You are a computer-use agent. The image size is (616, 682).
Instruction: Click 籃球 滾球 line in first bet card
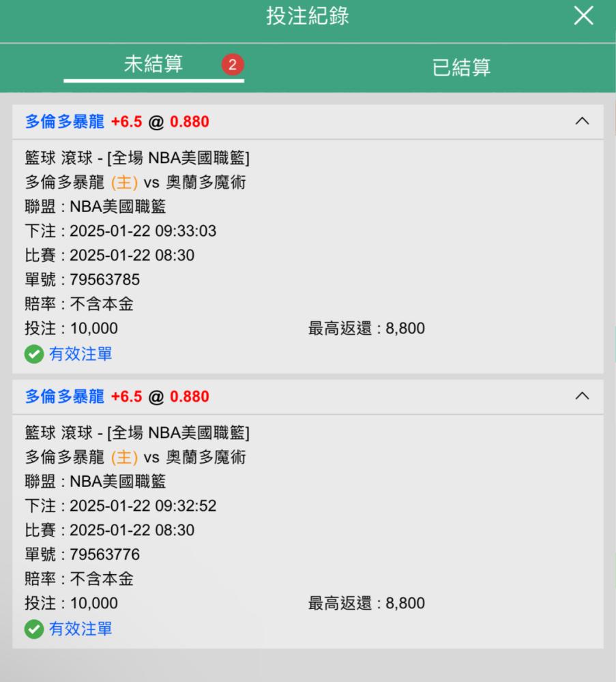pyautogui.click(x=138, y=158)
